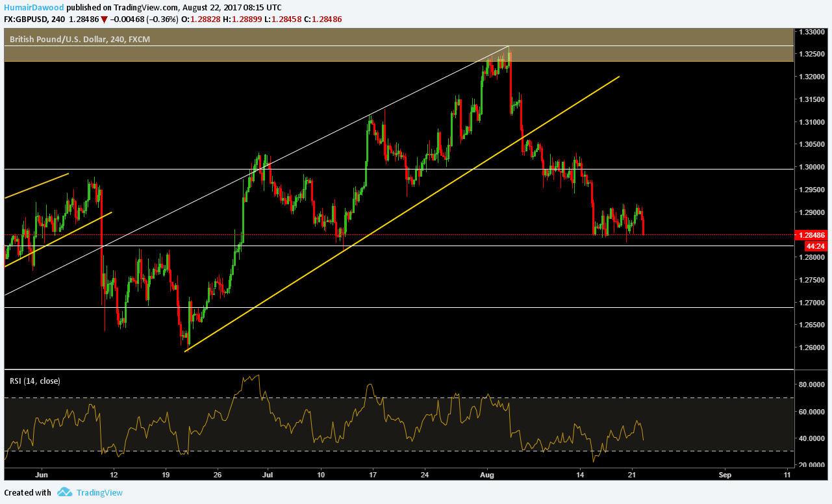Click the RSI (14, close) indicator label
Screen dimensions: 832x504
point(35,381)
